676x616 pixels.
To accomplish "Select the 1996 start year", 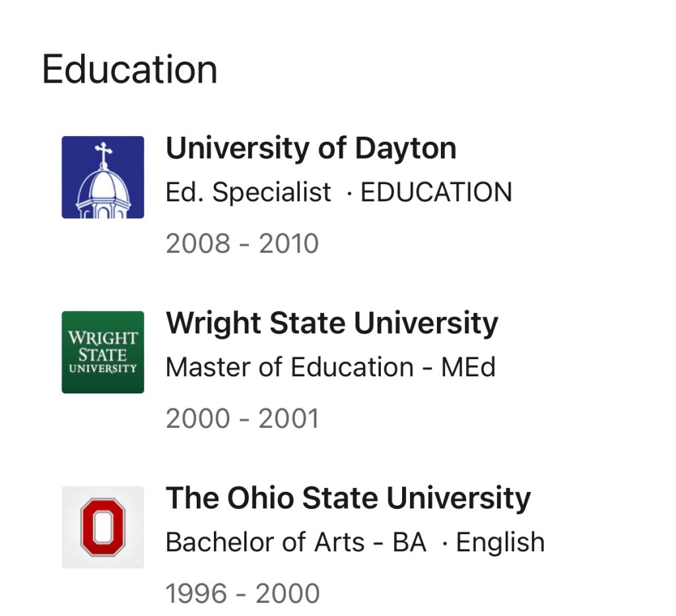I will (x=197, y=594).
